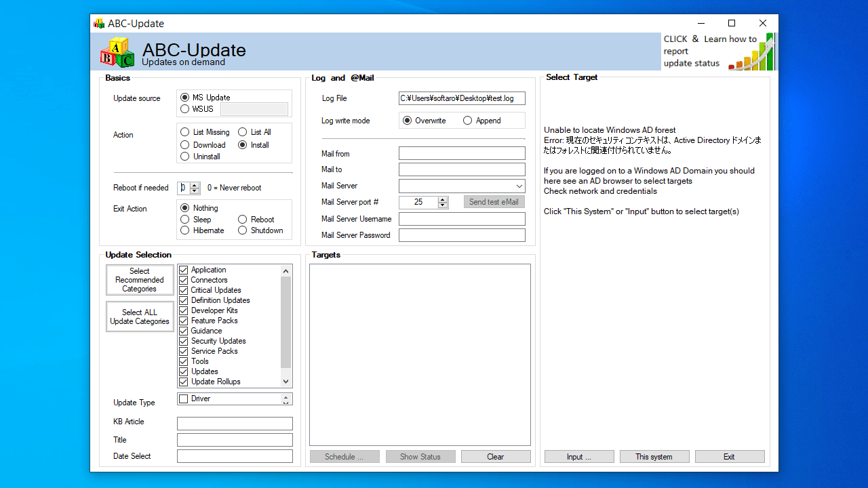The width and height of the screenshot is (868, 488).
Task: Click the Mail Server Username field
Action: pos(462,219)
